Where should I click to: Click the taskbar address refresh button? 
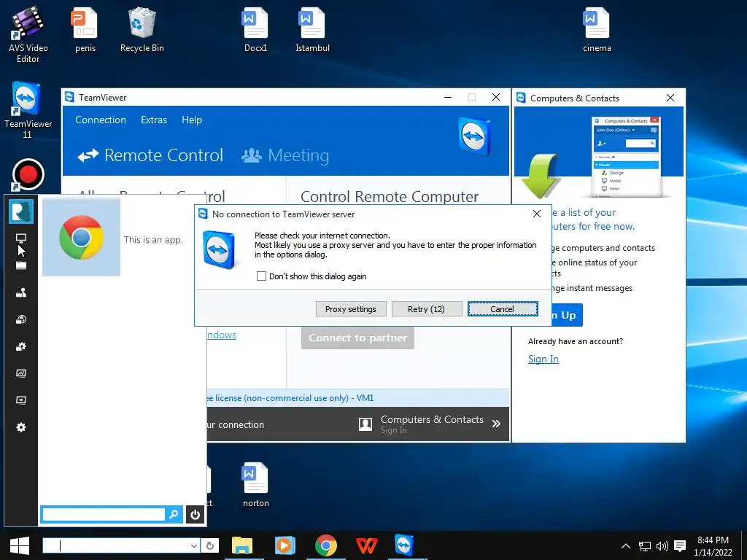209,545
